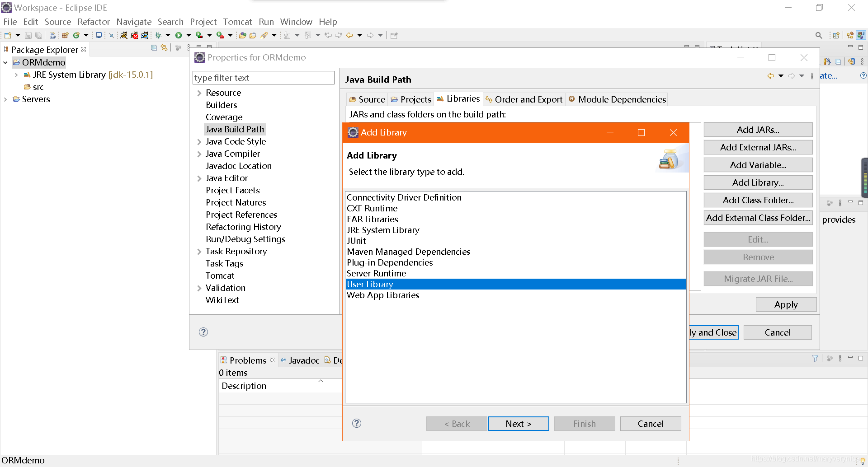Switch to the Order and Export tab

(x=524, y=99)
